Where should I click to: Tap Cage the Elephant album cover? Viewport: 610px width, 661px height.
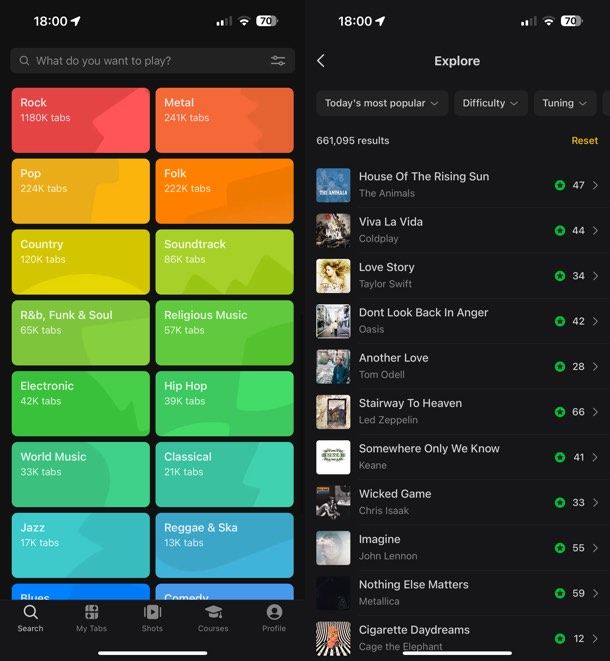tap(333, 639)
